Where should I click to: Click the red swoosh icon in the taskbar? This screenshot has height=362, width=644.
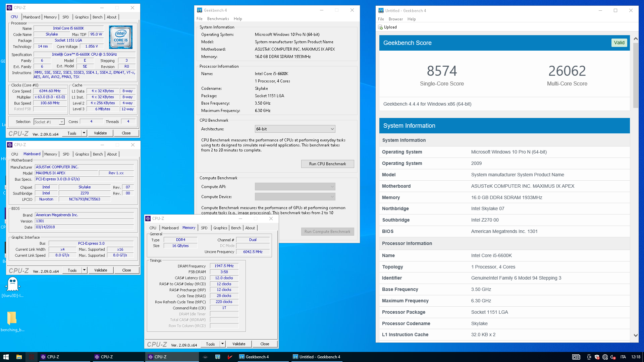tap(230, 357)
